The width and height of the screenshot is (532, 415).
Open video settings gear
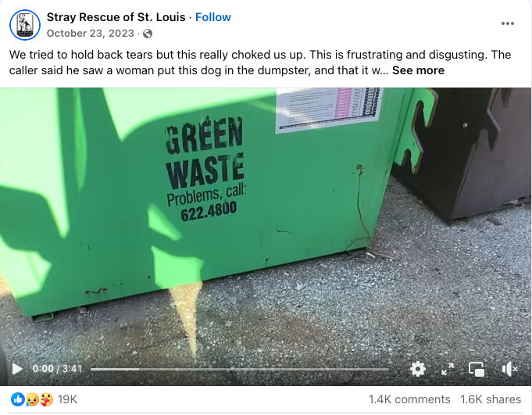click(418, 369)
